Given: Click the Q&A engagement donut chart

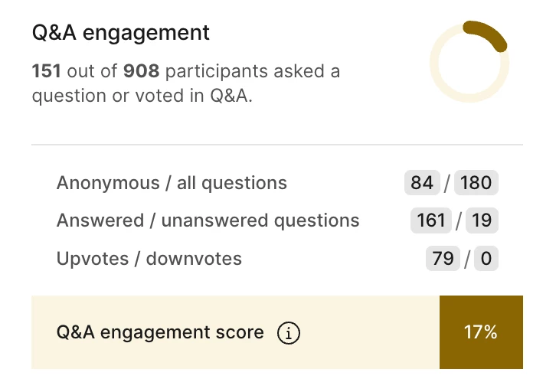Looking at the screenshot, I should coord(469,61).
